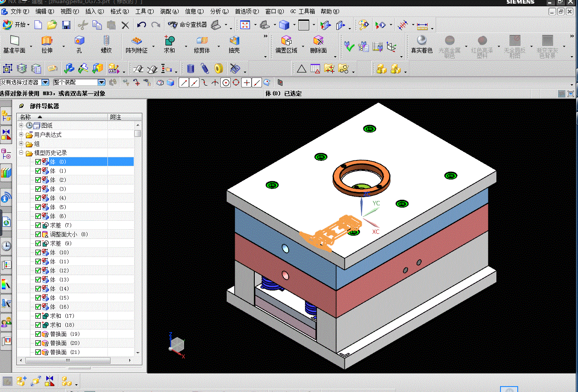Viewport: 578px width, 392px height.
Task: Click the yellow gear tool icon
Action: (x=219, y=68)
